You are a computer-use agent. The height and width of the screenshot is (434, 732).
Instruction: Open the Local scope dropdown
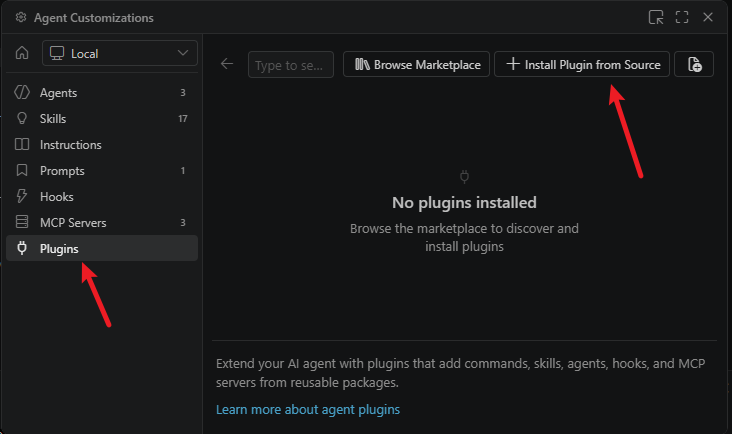[x=120, y=53]
